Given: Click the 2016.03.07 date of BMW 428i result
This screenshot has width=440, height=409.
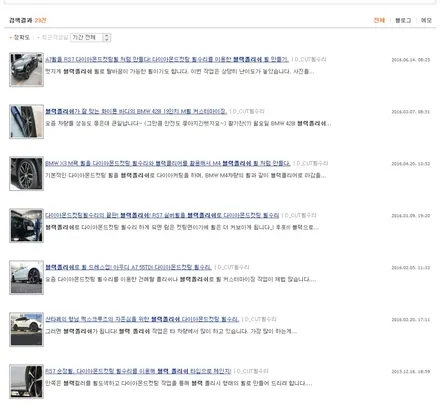Looking at the screenshot, I should tap(411, 112).
